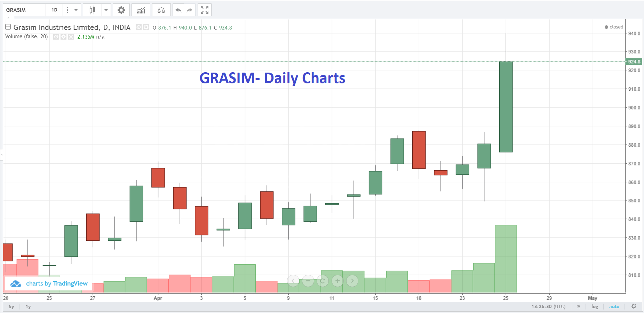Click the closing value 924.8 in legend

[225, 28]
